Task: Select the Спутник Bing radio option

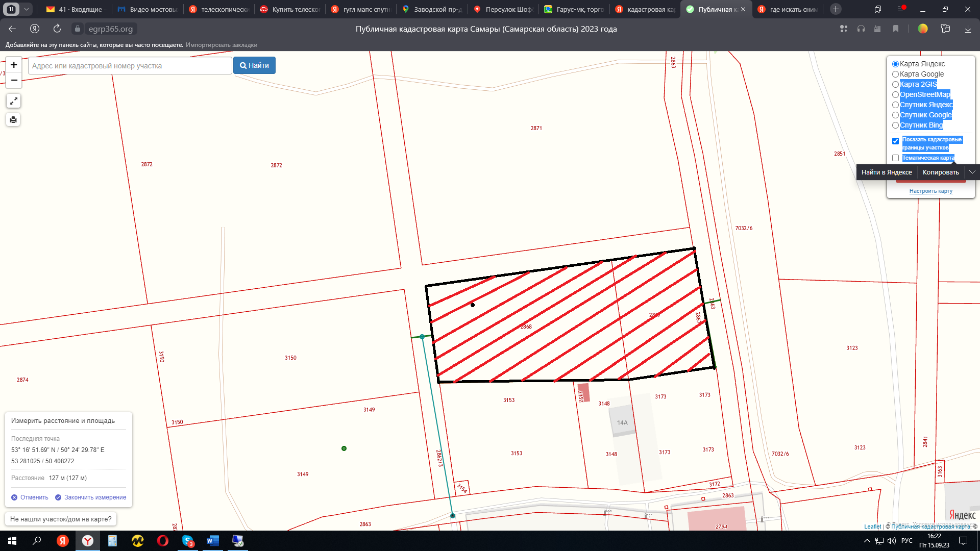Action: pos(895,126)
